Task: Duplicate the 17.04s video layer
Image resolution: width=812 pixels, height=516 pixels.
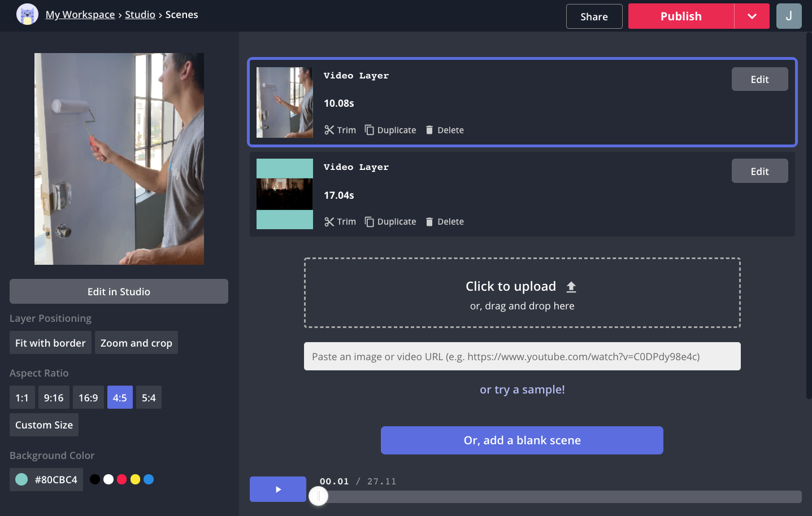Action: click(x=390, y=222)
